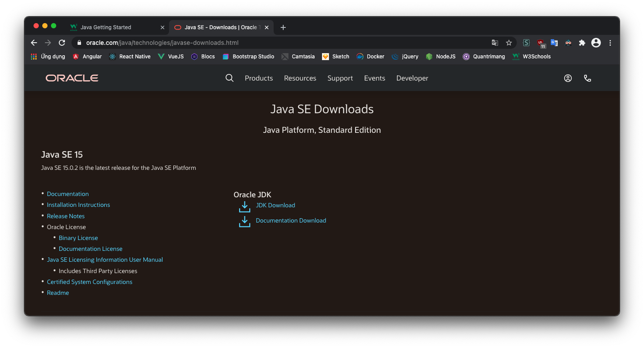Click the browser forward arrow

48,43
